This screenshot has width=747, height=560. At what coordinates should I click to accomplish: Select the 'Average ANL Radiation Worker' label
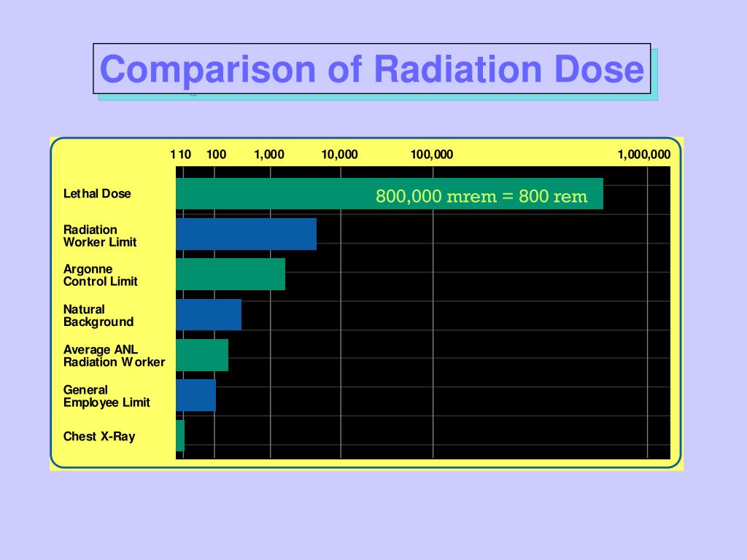point(115,356)
